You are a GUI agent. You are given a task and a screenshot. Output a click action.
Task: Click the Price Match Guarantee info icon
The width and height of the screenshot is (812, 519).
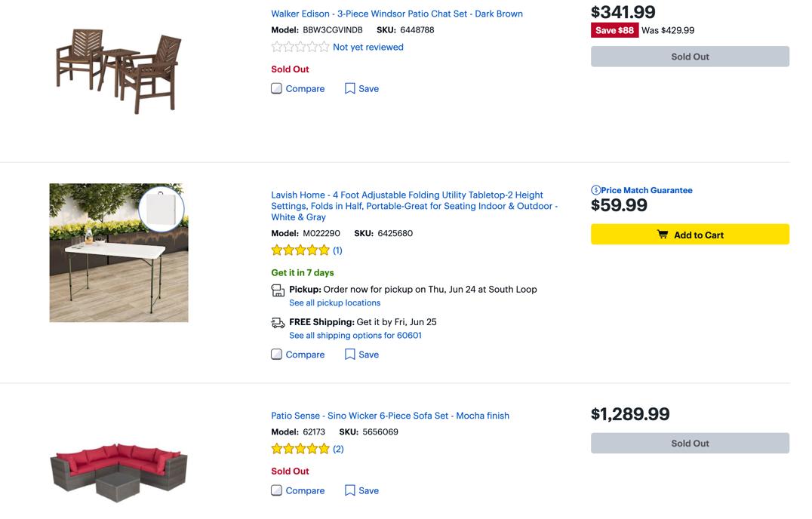pyautogui.click(x=595, y=190)
